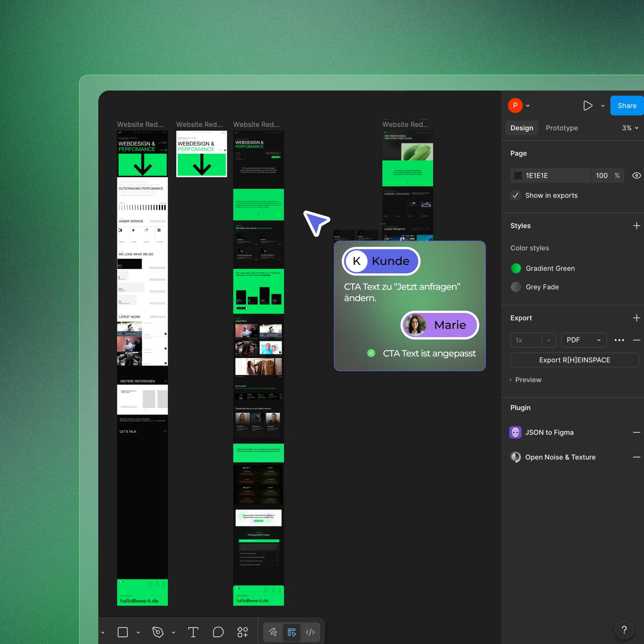Select the Pen tool
The height and width of the screenshot is (644, 644).
coord(157,632)
